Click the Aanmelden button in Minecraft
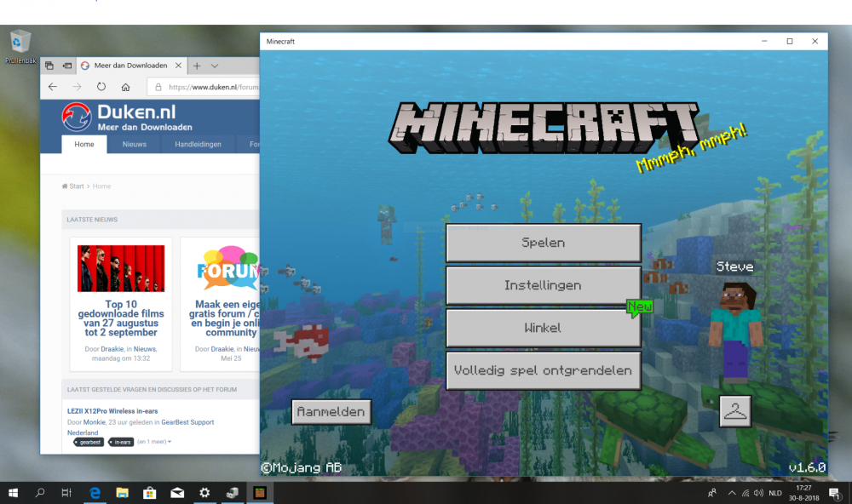 [331, 411]
